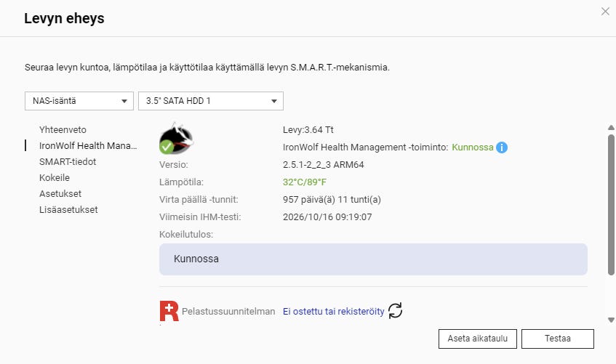The height and width of the screenshot is (364, 616).
Task: Click the scrollbar down arrow
Action: (611, 320)
